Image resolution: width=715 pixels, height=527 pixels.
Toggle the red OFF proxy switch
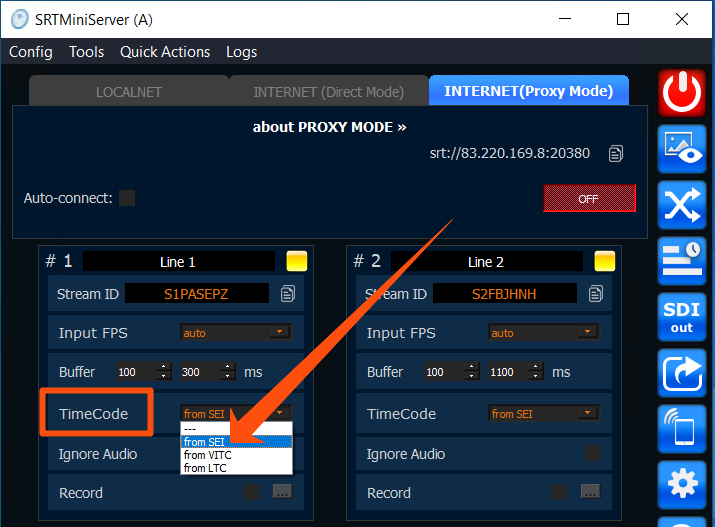[x=589, y=198]
